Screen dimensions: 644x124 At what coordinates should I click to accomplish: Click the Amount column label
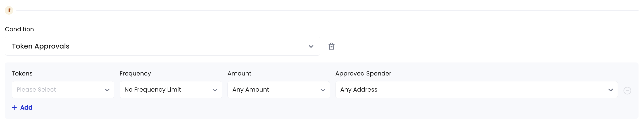click(239, 73)
